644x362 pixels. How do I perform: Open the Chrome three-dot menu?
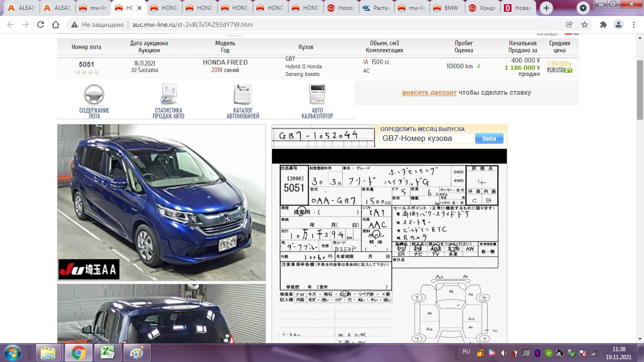633,25
